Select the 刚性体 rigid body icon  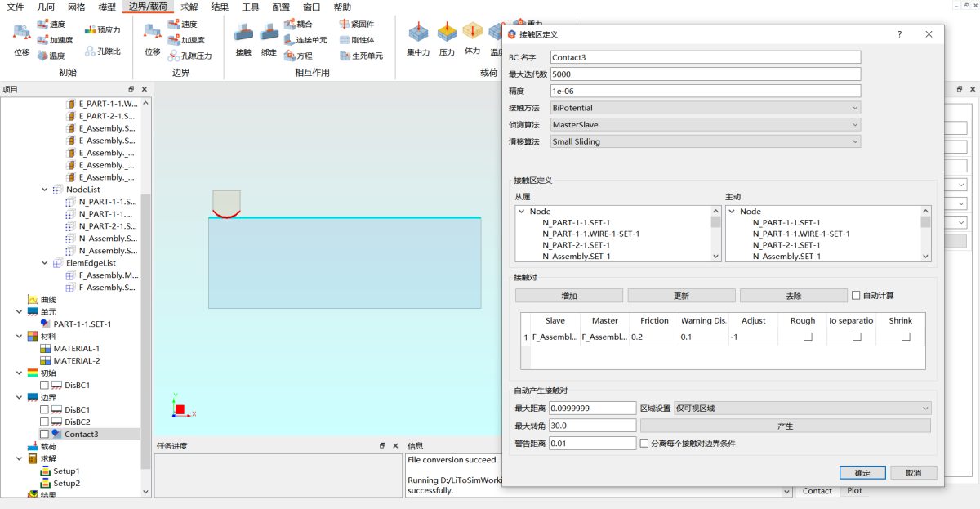point(345,39)
